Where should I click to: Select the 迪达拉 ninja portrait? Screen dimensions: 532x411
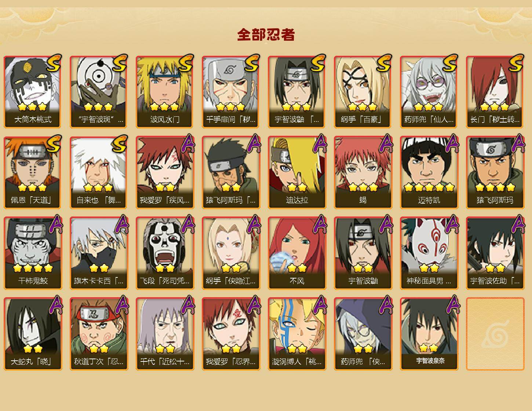point(297,172)
